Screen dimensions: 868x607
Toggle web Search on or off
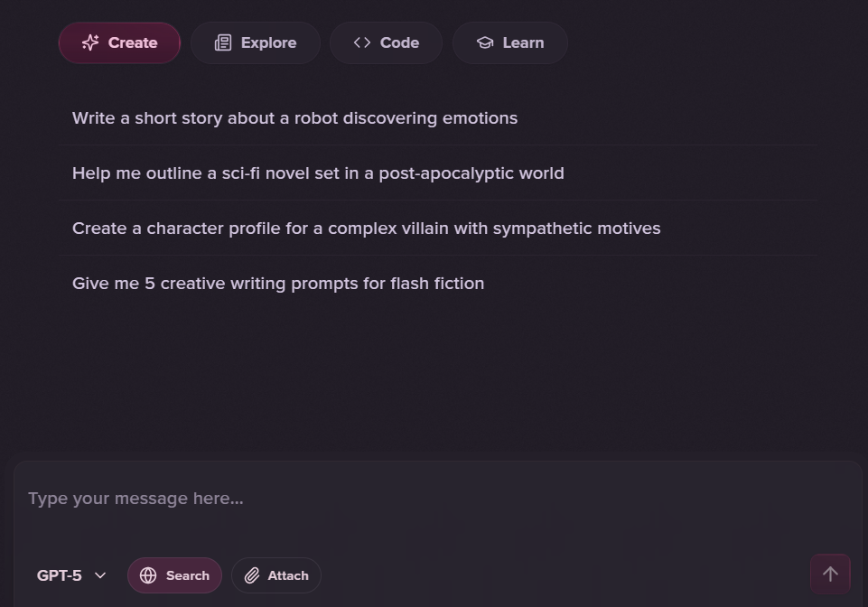(x=174, y=575)
